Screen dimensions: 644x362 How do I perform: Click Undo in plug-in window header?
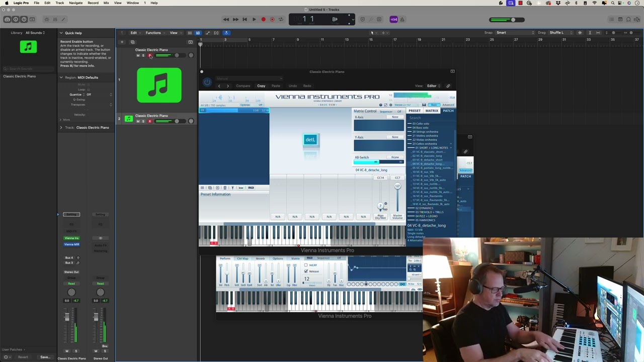click(293, 86)
